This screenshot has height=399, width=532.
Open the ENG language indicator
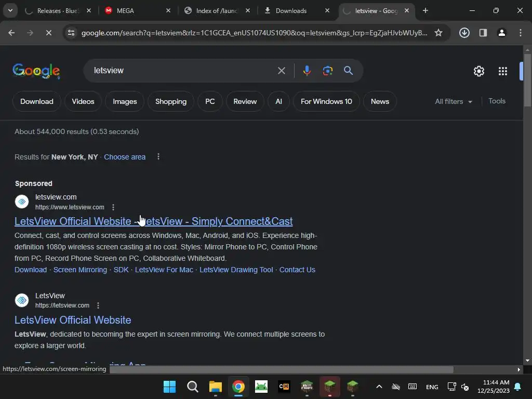click(432, 387)
